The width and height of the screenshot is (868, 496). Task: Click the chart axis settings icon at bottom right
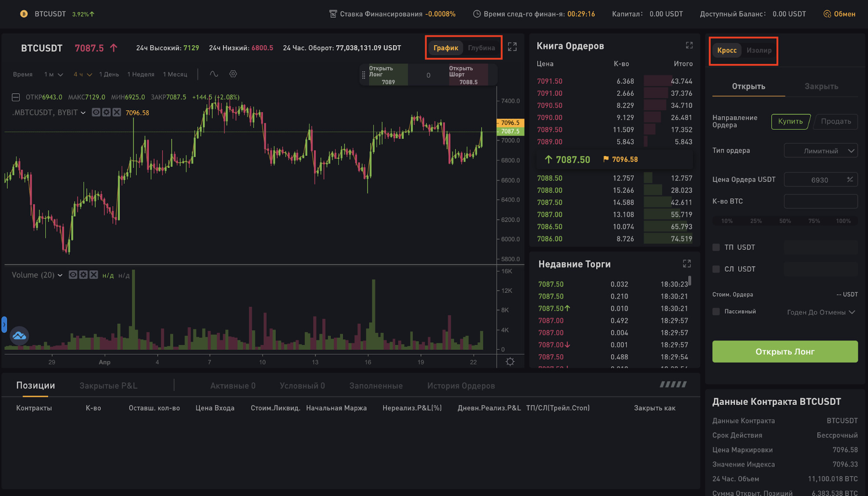click(x=510, y=361)
